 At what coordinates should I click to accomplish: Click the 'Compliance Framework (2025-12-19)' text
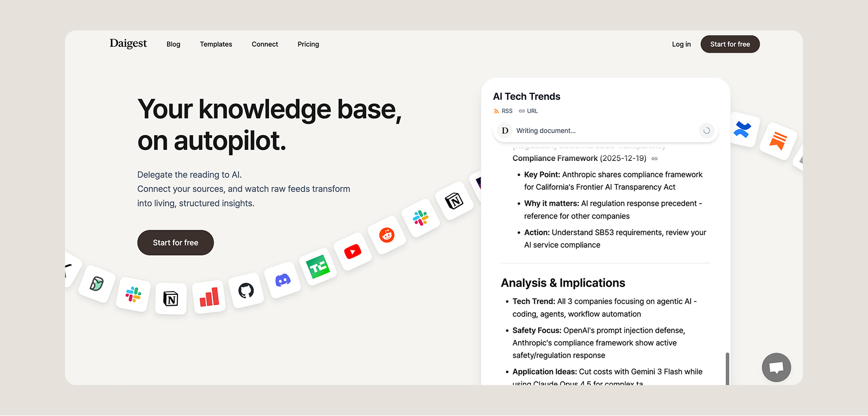579,159
